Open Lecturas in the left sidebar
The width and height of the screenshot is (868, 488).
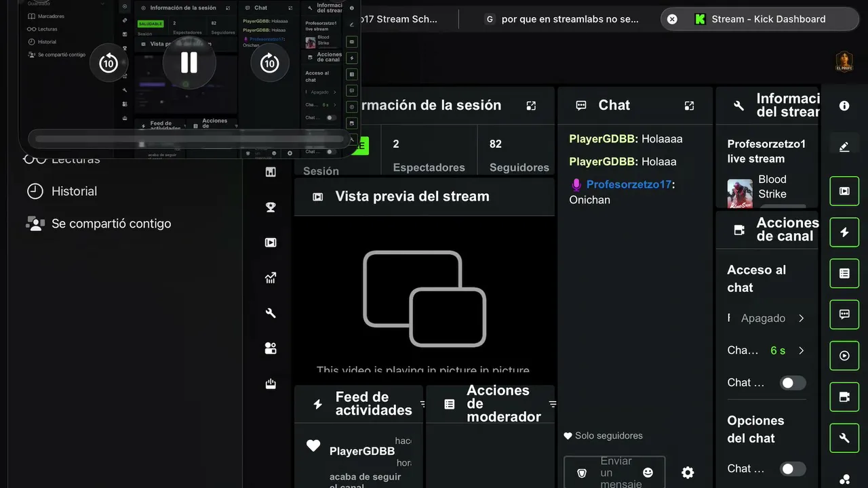pyautogui.click(x=62, y=159)
